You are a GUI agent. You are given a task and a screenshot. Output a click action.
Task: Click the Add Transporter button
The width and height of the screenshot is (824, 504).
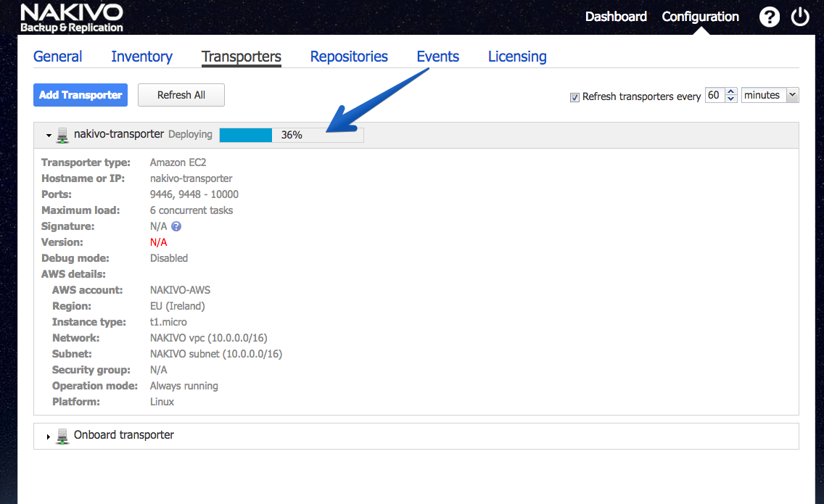point(81,95)
